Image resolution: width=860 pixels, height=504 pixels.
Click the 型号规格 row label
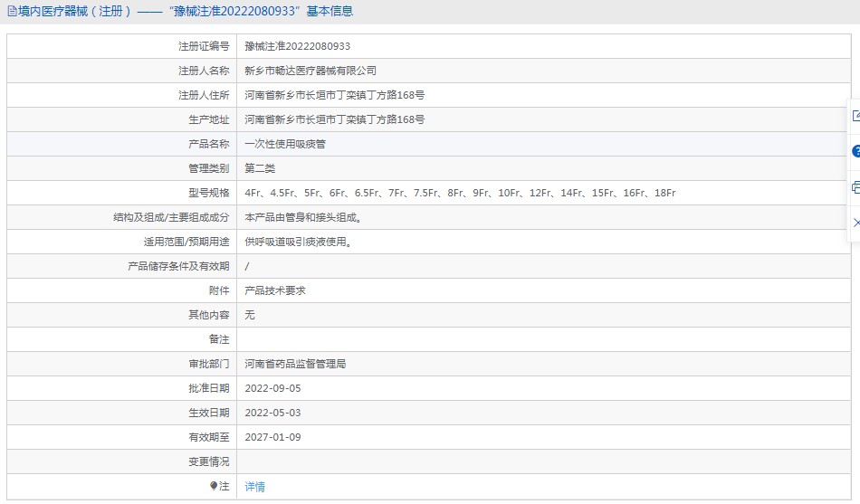208,193
